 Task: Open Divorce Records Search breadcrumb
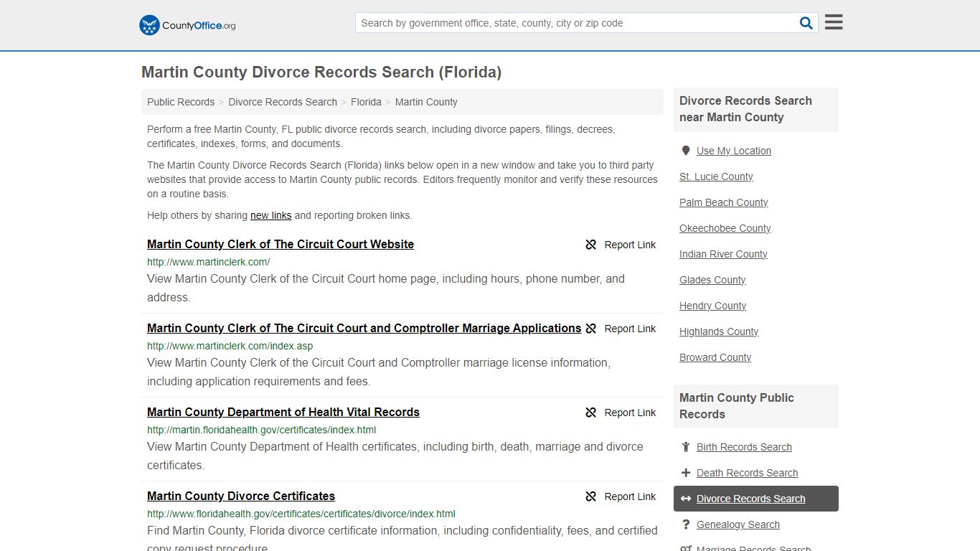point(283,102)
